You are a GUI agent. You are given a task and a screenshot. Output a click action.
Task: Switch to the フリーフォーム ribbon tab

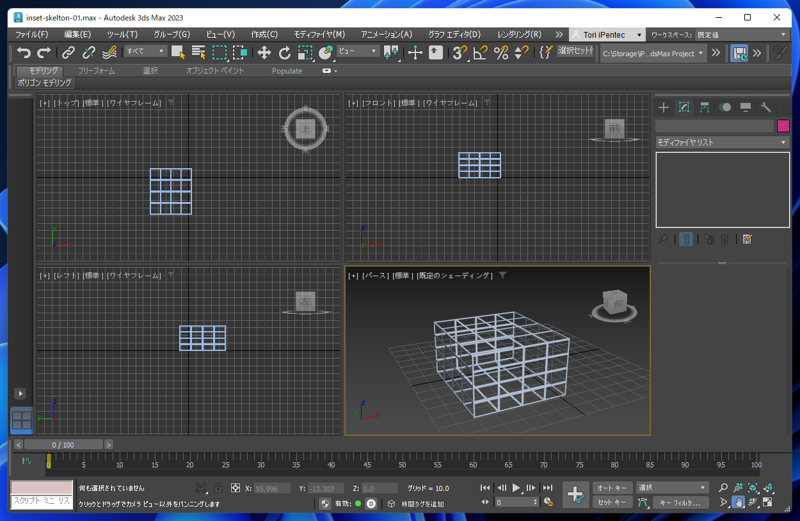(96, 71)
